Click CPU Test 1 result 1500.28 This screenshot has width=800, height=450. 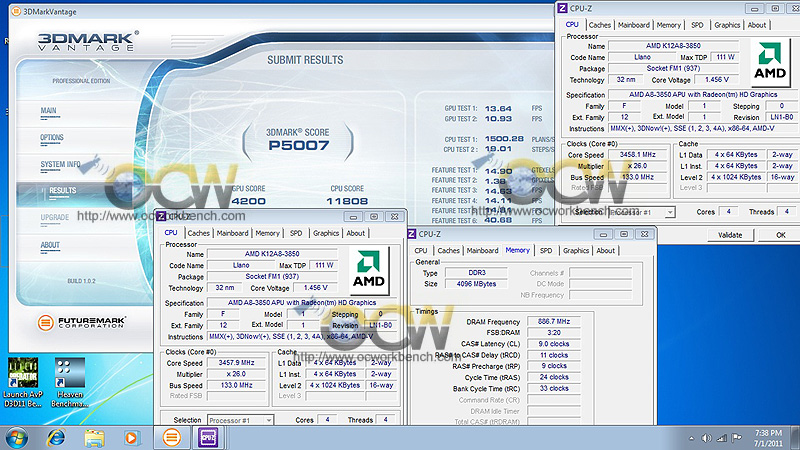504,139
